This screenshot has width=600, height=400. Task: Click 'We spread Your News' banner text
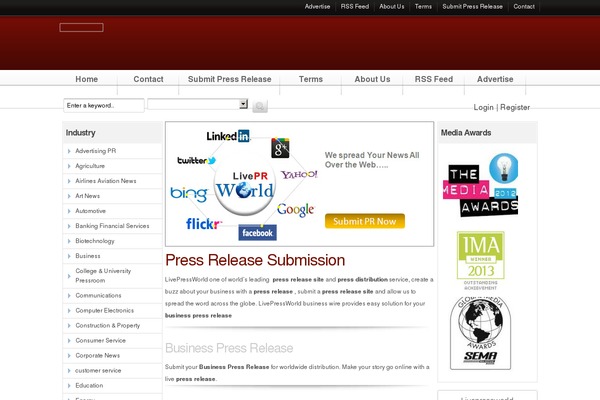pos(372,160)
